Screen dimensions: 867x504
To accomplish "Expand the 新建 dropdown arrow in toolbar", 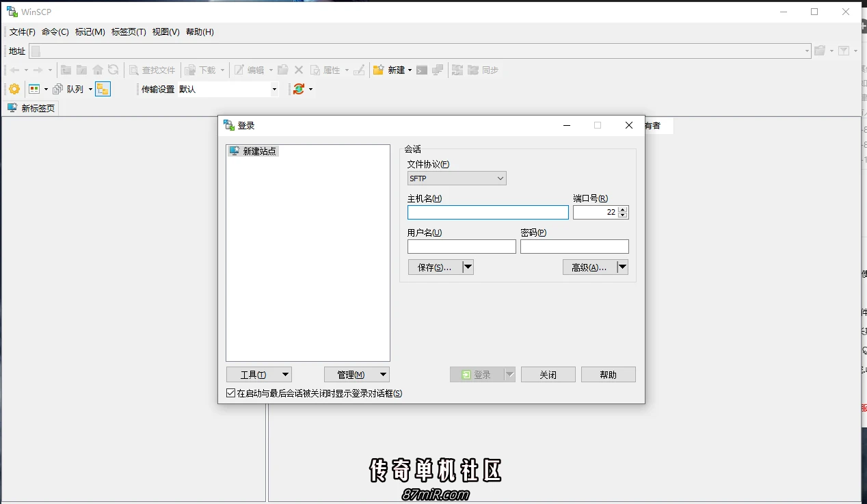I will click(410, 70).
